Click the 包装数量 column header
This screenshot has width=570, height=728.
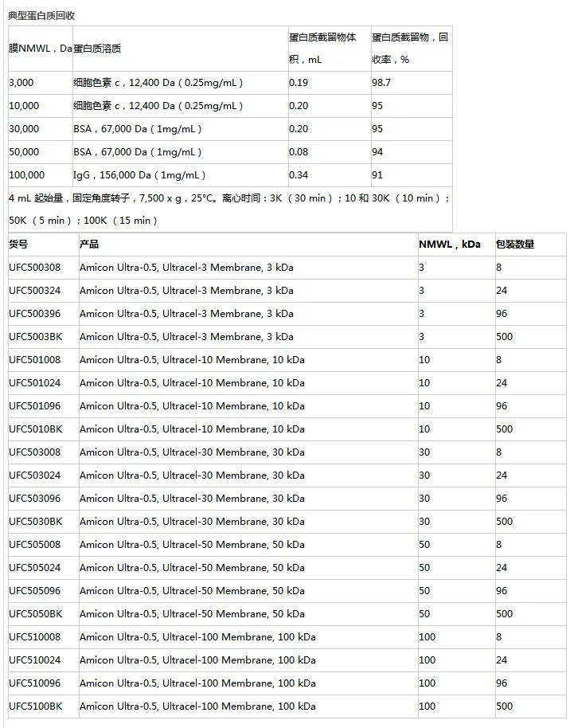pyautogui.click(x=515, y=245)
